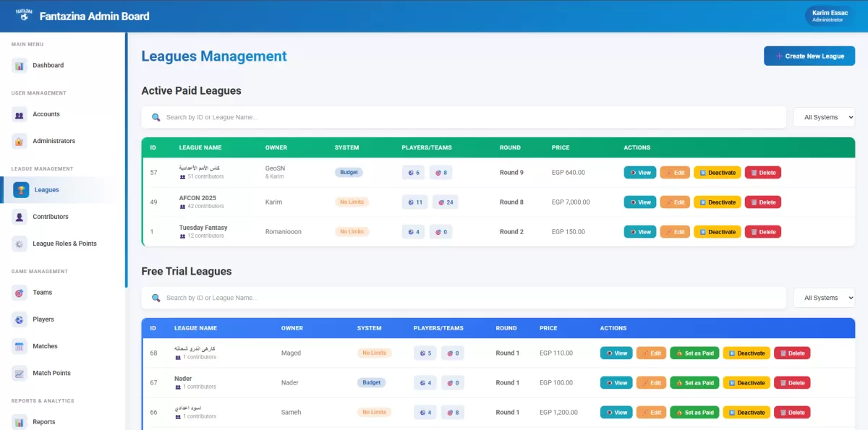Click Create New League
This screenshot has width=868, height=430.
pyautogui.click(x=809, y=56)
